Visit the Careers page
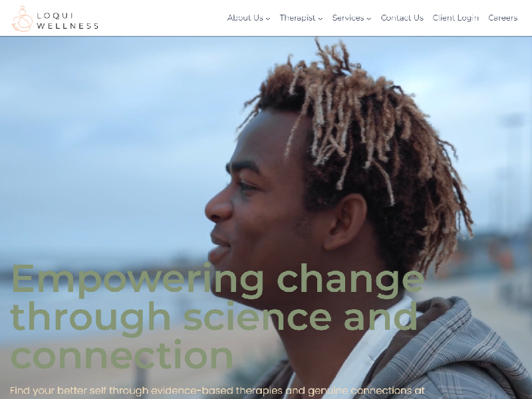This screenshot has height=399, width=532. pyautogui.click(x=503, y=18)
